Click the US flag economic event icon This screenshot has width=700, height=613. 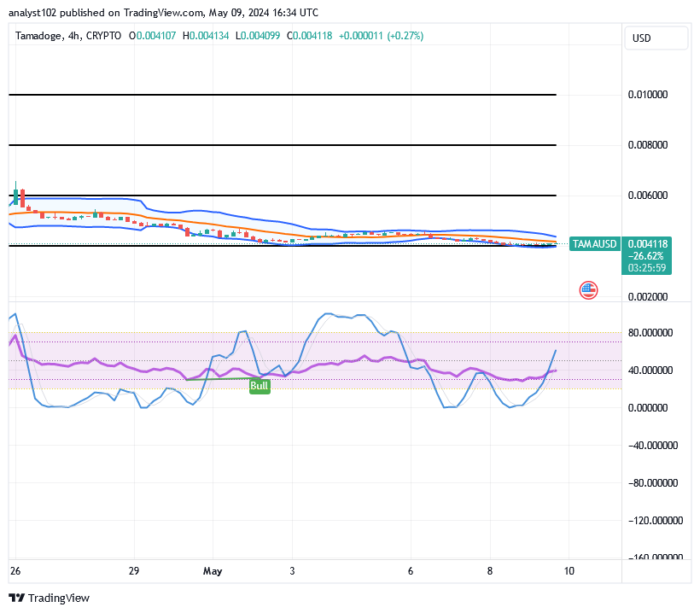pos(588,290)
